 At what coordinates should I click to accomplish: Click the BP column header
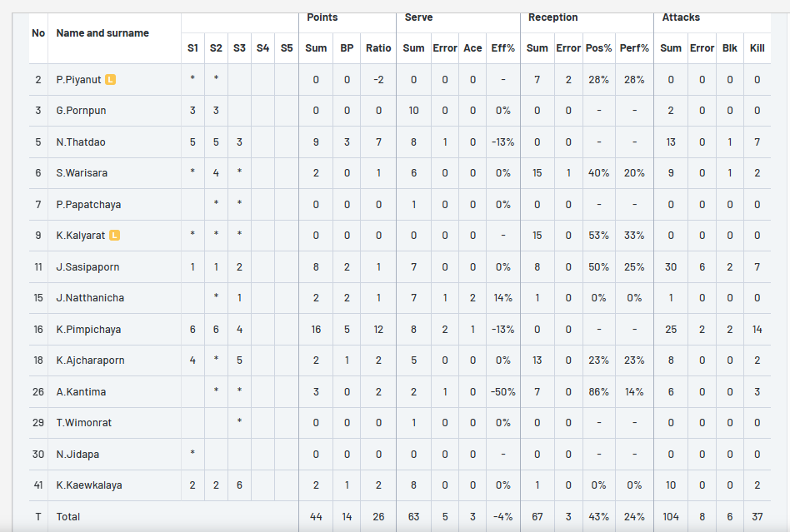pyautogui.click(x=347, y=48)
